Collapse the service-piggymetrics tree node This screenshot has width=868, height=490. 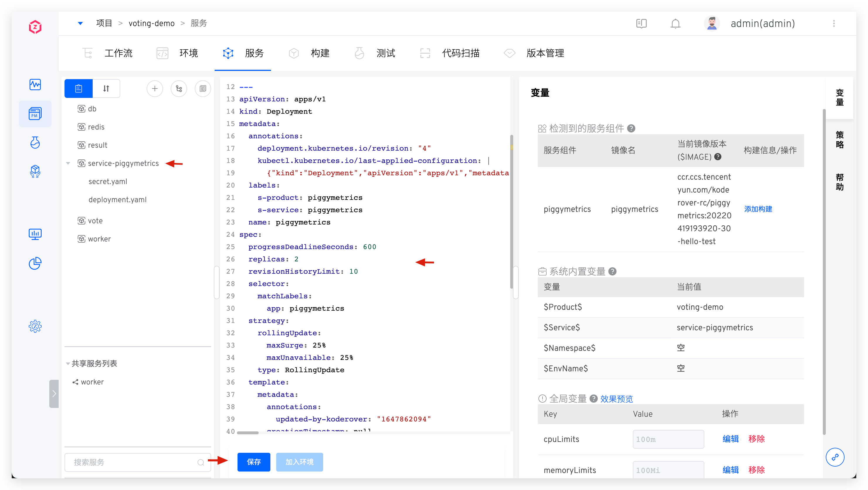pos(68,163)
